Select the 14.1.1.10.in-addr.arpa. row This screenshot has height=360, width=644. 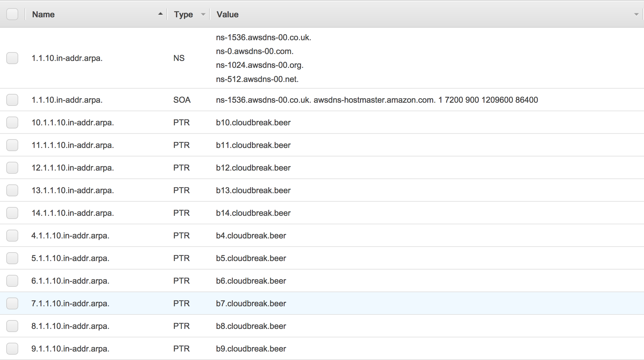tap(322, 213)
